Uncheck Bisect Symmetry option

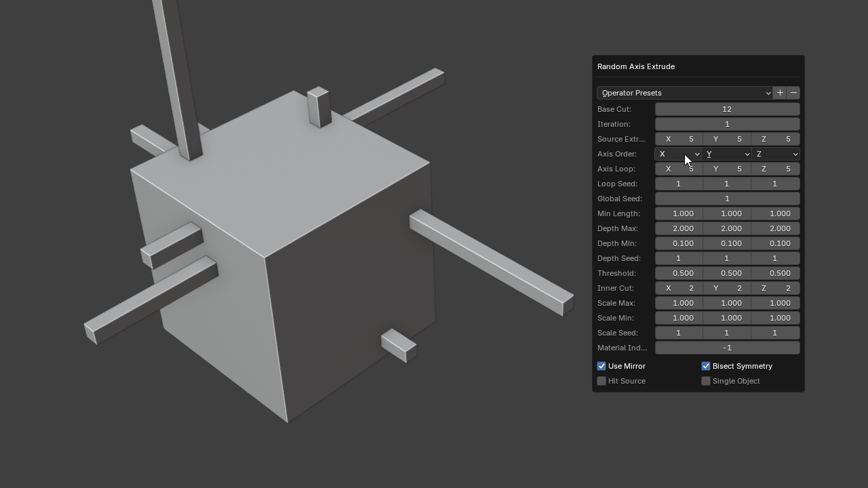pos(706,366)
